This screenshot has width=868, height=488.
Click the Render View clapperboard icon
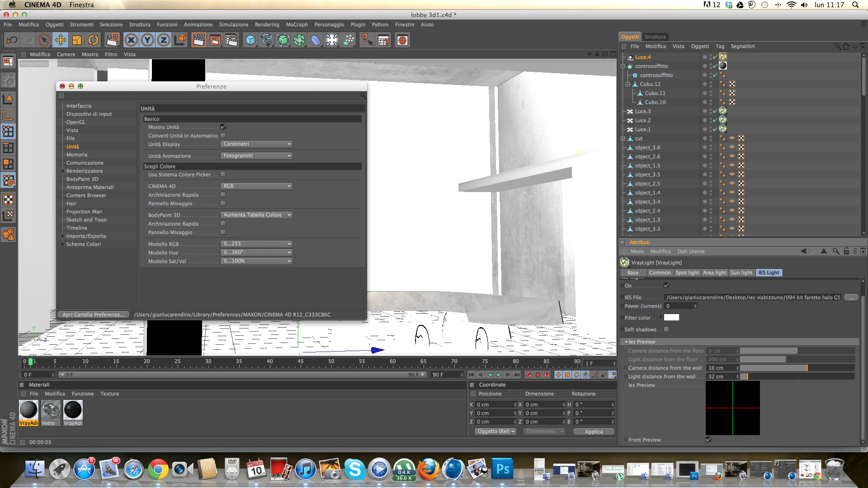point(198,40)
